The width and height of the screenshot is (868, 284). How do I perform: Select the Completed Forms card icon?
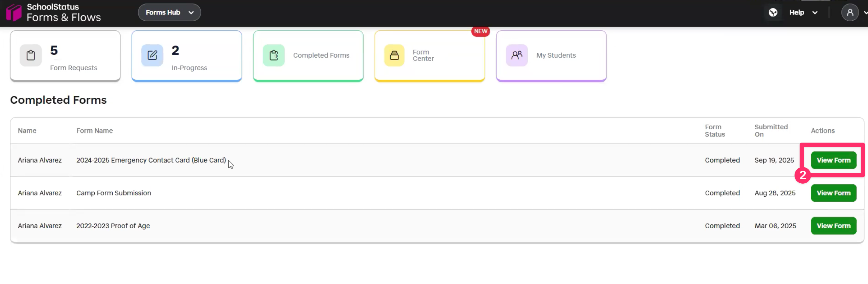coord(273,55)
